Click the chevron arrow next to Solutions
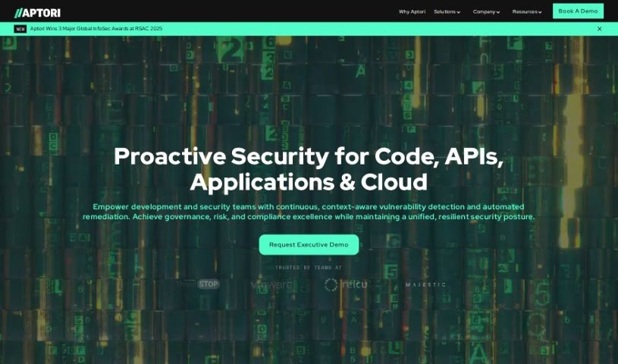This screenshot has height=364, width=618. (459, 13)
